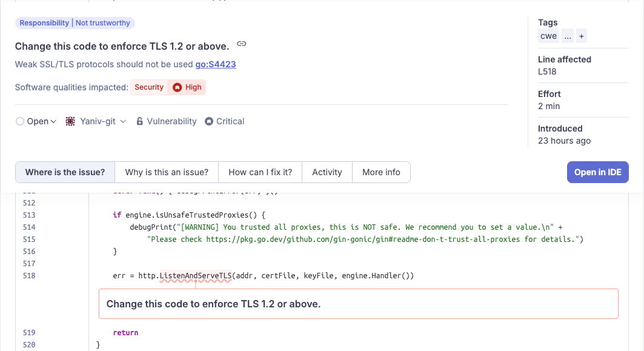Click the Open in IDE button

click(x=597, y=172)
